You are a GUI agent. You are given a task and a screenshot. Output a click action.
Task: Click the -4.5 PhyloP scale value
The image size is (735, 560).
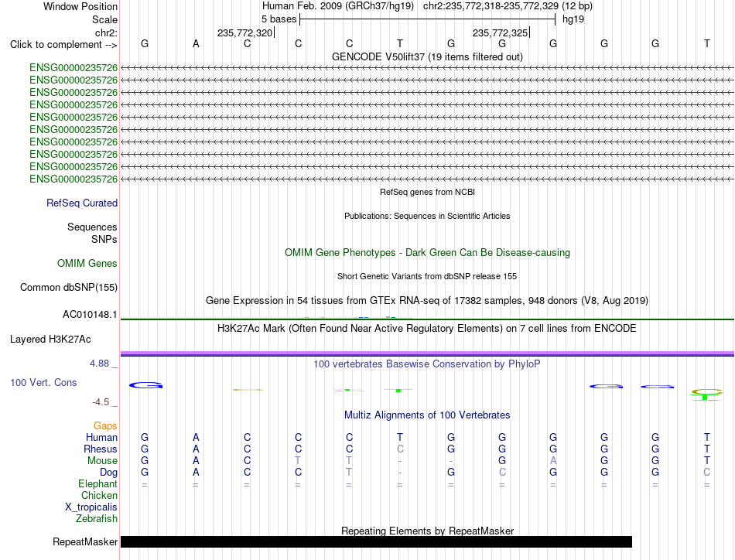tap(101, 402)
